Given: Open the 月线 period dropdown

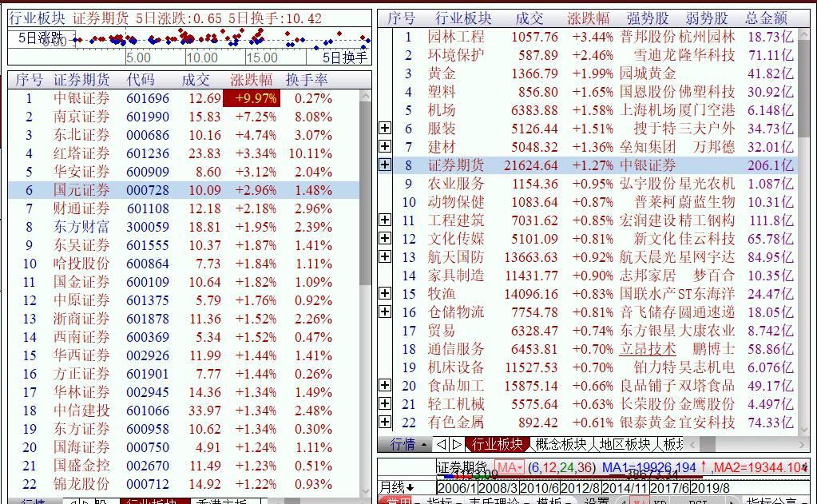Looking at the screenshot, I should coord(396,488).
